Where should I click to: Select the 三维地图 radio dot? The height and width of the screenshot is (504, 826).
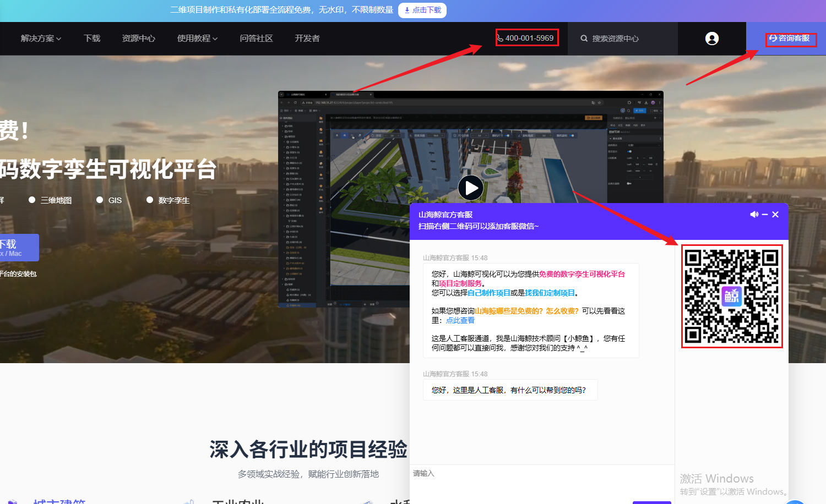click(32, 200)
